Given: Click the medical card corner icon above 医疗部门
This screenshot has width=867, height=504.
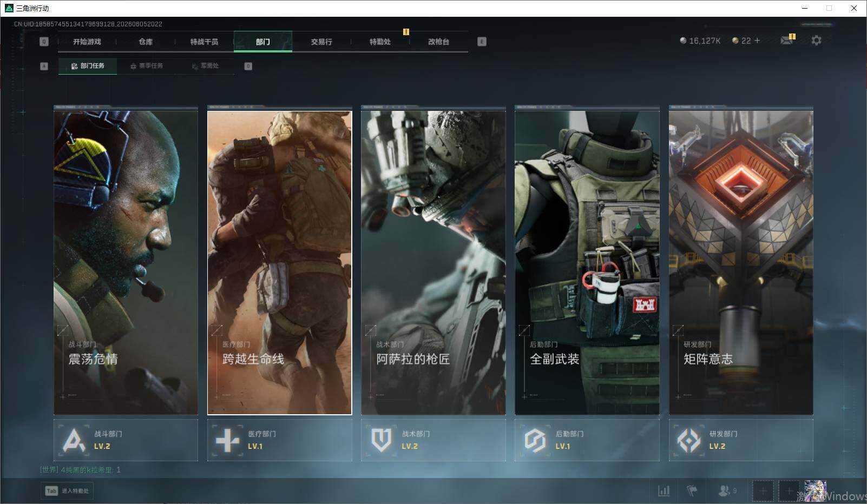Looking at the screenshot, I should [216, 330].
